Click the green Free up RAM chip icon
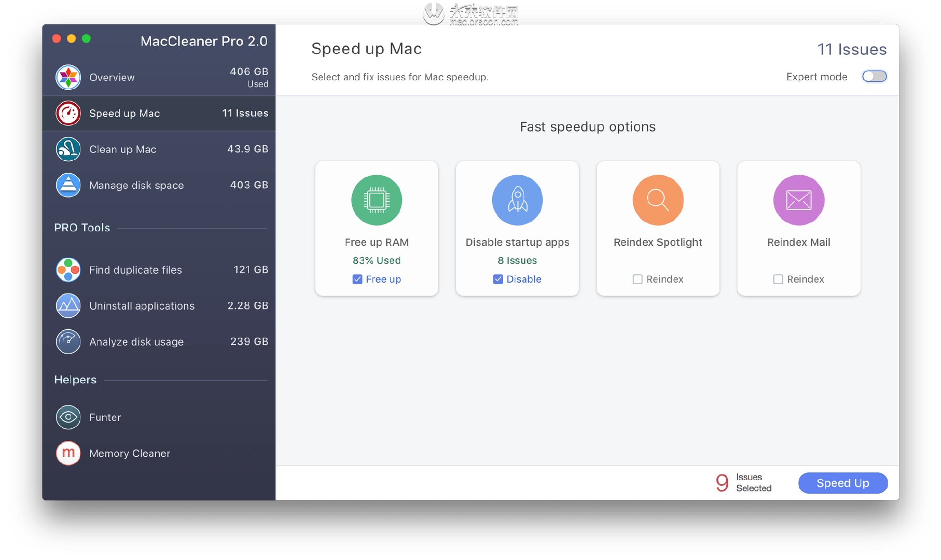 click(x=377, y=200)
